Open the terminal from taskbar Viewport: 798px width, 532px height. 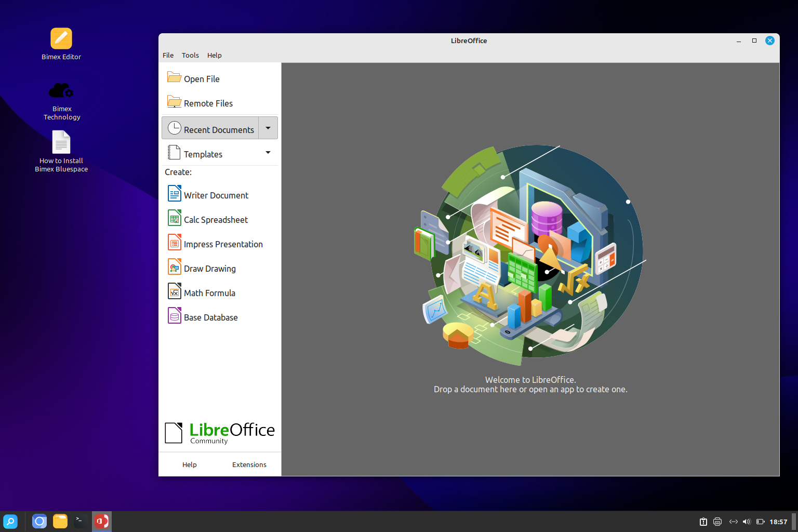(x=81, y=521)
